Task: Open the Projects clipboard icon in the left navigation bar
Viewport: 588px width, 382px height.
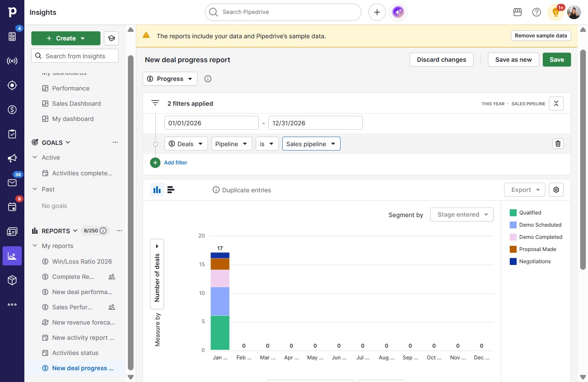Action: pos(12,134)
